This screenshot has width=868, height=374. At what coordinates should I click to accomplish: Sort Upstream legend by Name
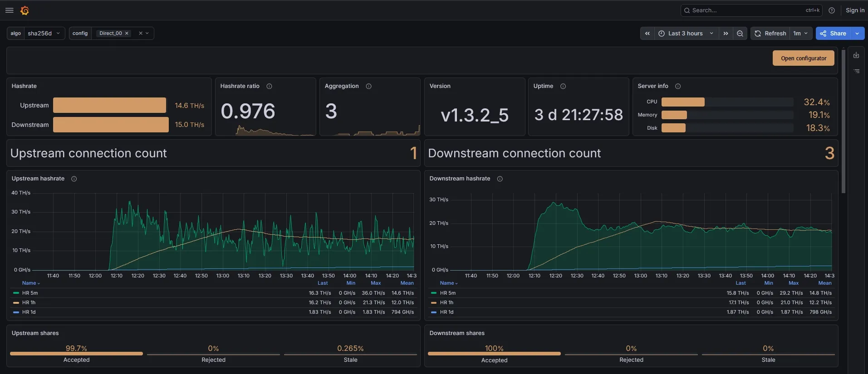coord(31,283)
